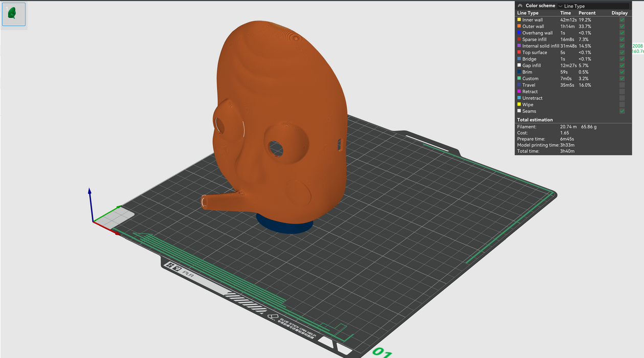Uncheck the Brim display checkbox
Image resolution: width=644 pixels, height=358 pixels.
(622, 72)
